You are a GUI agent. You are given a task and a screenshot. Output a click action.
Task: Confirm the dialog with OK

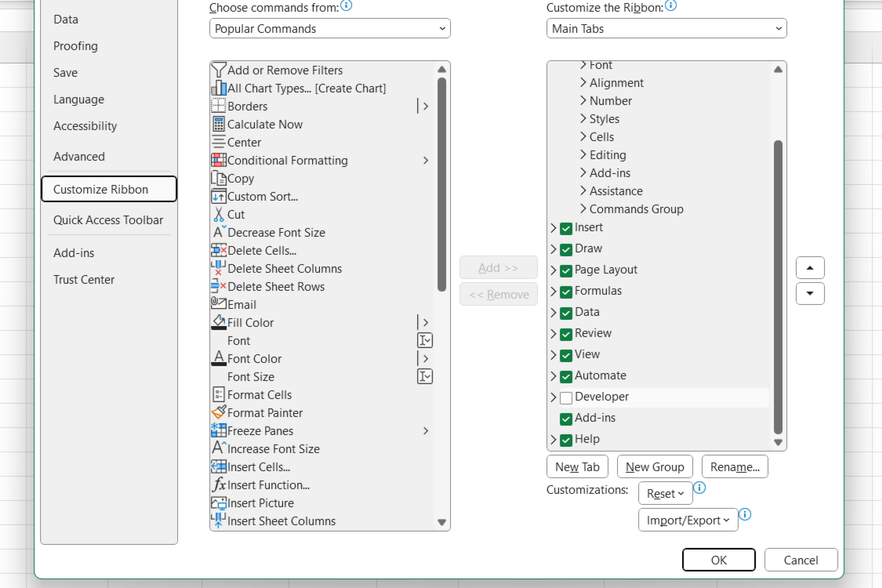719,560
